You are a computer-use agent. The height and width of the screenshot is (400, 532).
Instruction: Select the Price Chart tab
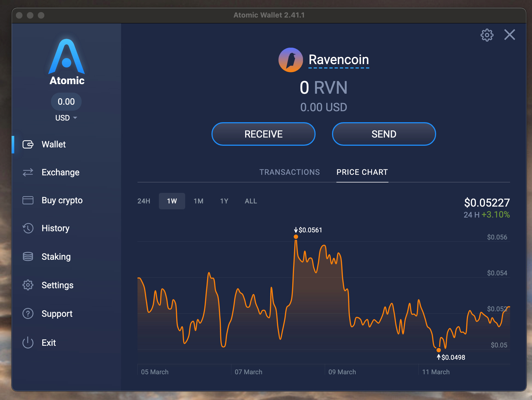(x=362, y=172)
